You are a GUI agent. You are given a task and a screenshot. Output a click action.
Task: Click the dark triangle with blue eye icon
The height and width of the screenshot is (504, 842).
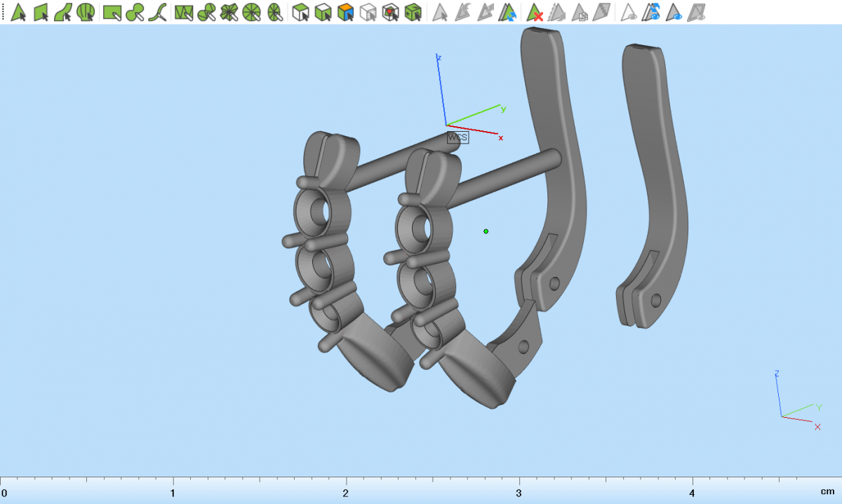tap(674, 12)
